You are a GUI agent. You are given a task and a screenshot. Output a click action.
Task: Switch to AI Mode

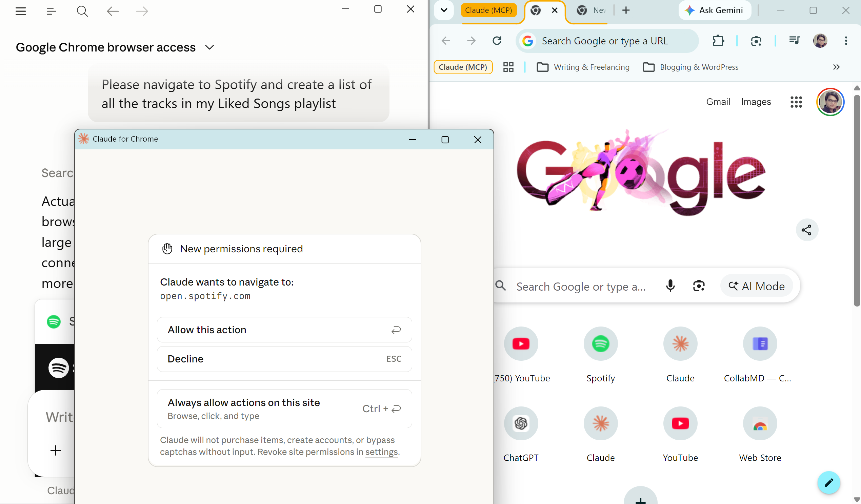tap(757, 286)
